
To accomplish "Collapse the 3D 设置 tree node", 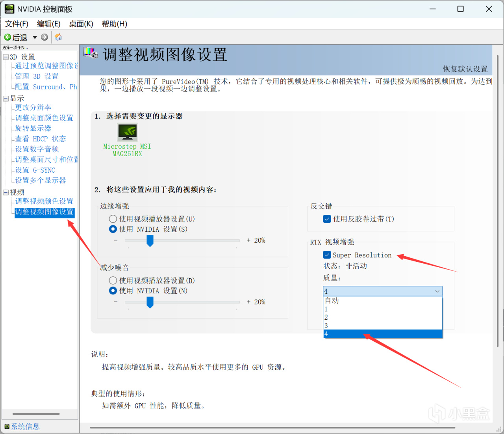I will (x=6, y=57).
